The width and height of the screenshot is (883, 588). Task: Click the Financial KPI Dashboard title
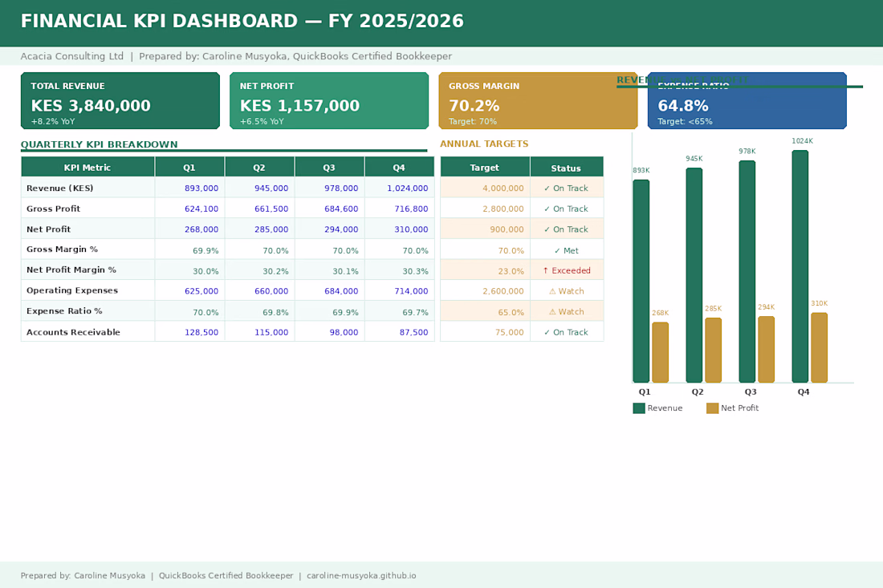[242, 22]
